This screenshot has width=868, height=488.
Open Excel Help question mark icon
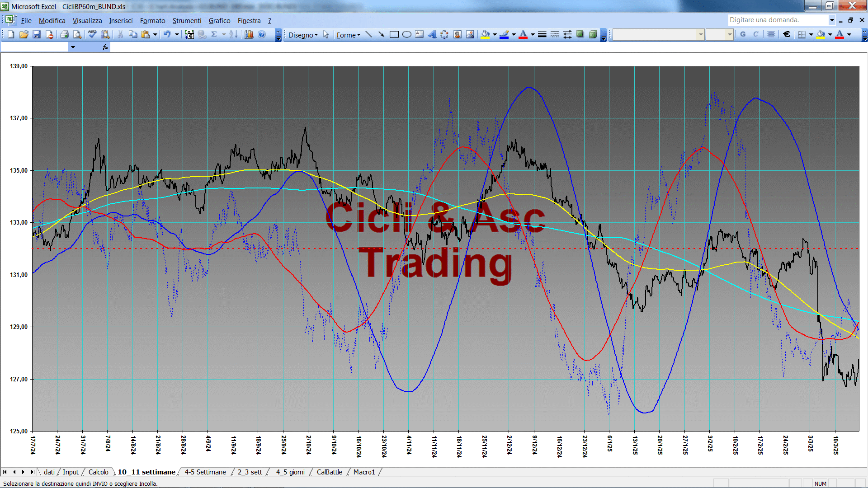point(262,34)
